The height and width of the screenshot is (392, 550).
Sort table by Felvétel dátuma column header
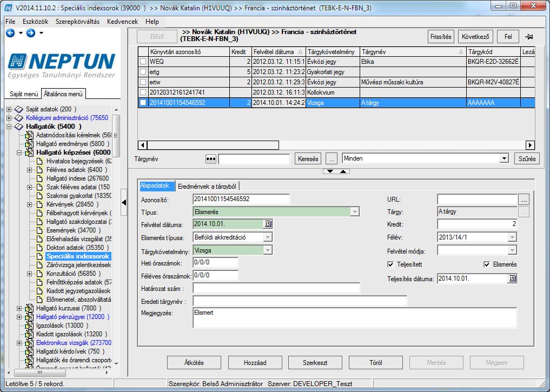279,52
